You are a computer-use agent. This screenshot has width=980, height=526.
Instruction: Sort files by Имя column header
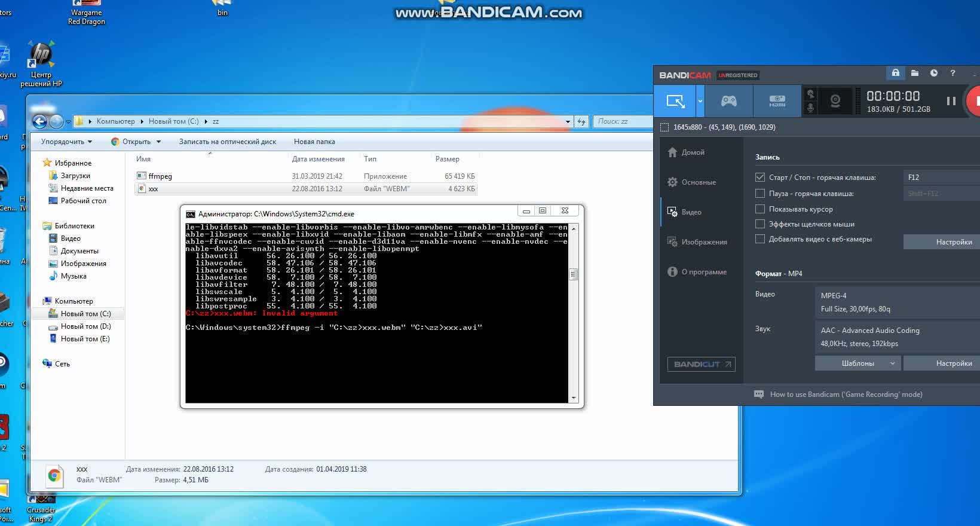[x=143, y=159]
